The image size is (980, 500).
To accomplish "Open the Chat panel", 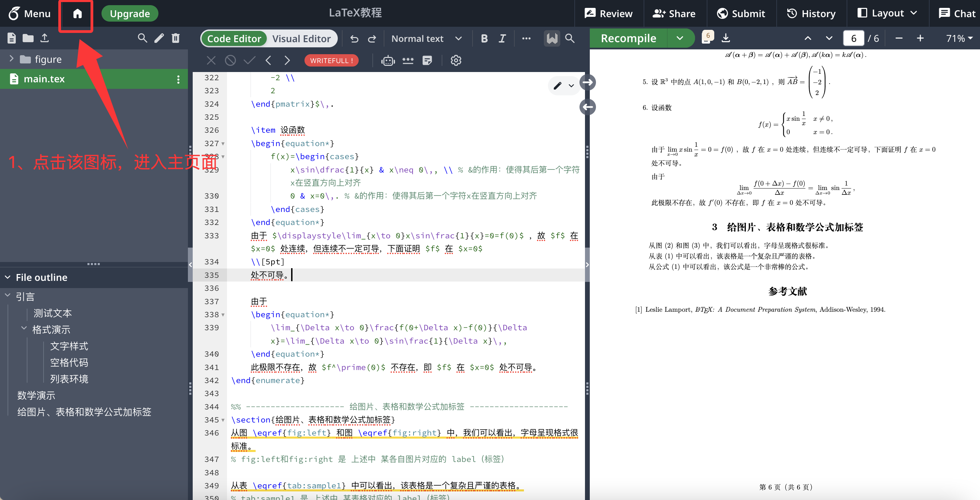I will [956, 14].
